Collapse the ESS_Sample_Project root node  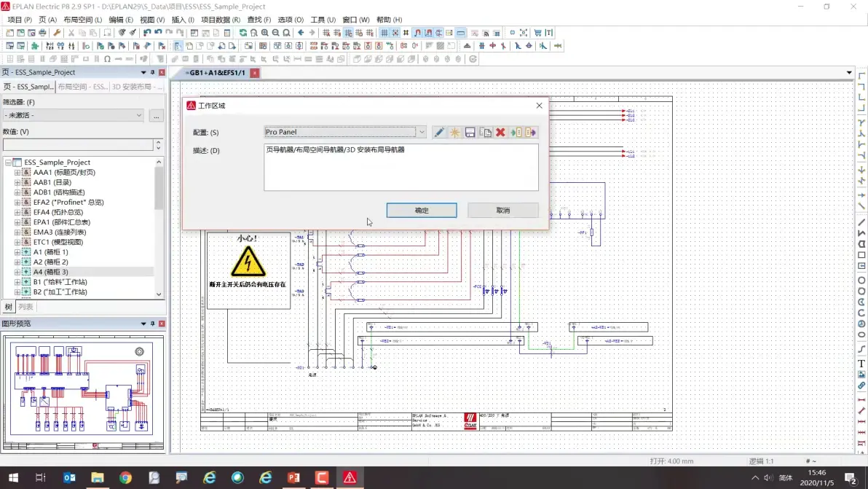8,163
